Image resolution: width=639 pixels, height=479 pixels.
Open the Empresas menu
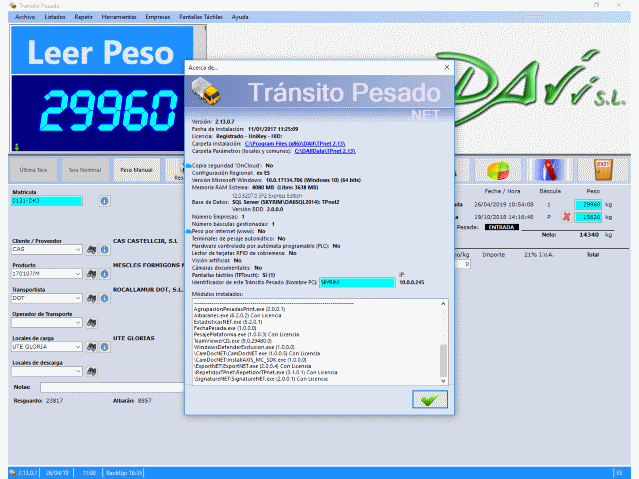coord(158,17)
